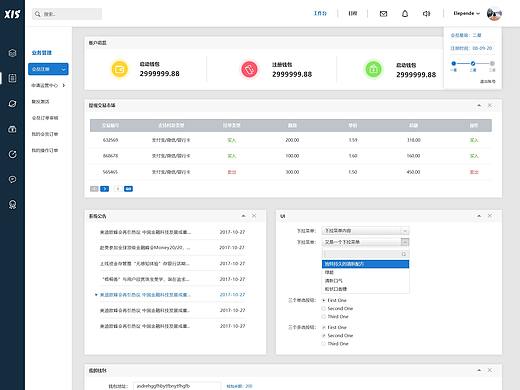Image resolution: width=520 pixels, height=390 pixels.
Task: Click the speaker announcement icon in the header
Action: click(x=426, y=14)
